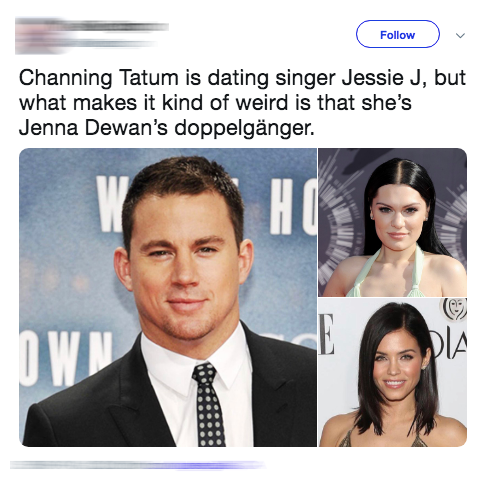The height and width of the screenshot is (481, 494).
Task: Open the large photo of man in suit
Action: (168, 297)
